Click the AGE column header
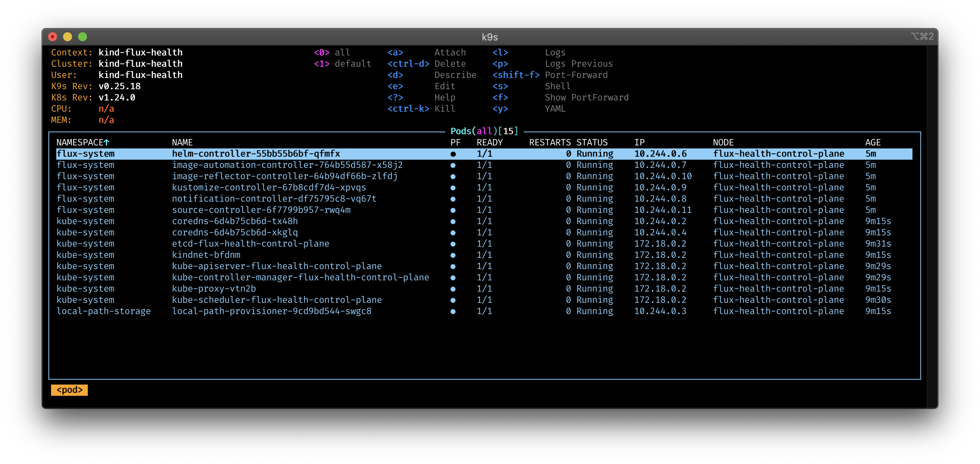 coord(873,142)
